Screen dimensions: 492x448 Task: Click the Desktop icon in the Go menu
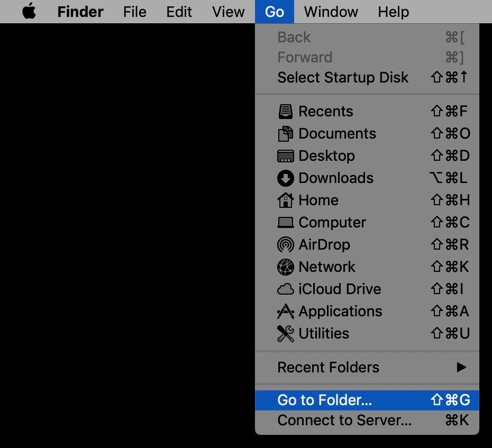tap(286, 156)
